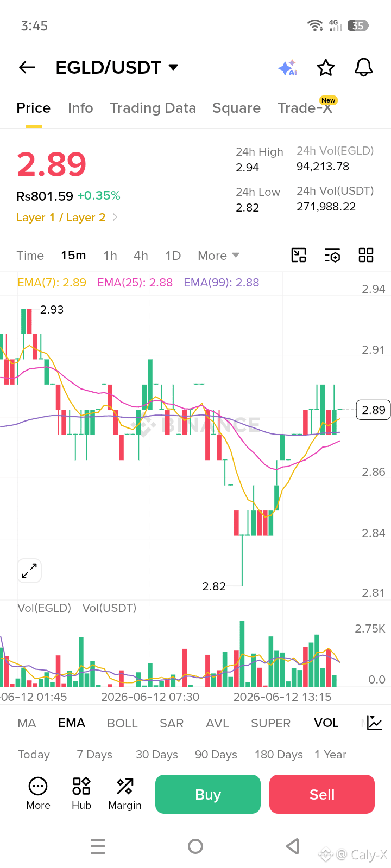The height and width of the screenshot is (868, 391).
Task: Toggle the AVL indicator
Action: (x=217, y=723)
